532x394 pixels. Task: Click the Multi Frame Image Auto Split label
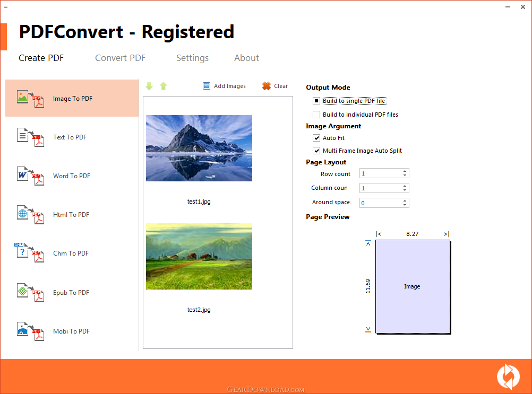pos(362,151)
